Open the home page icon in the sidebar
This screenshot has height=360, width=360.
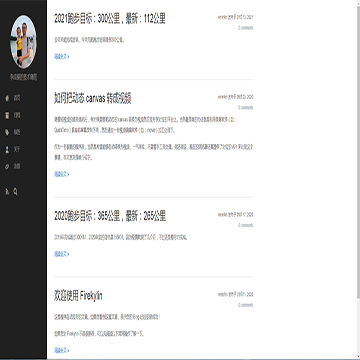pos(7,98)
